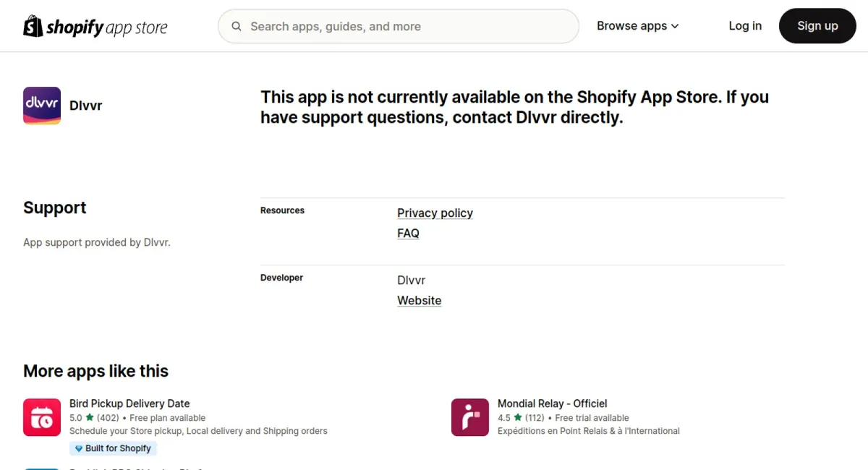
Task: Click the Built for Shopify diamond badge
Action: tap(113, 448)
